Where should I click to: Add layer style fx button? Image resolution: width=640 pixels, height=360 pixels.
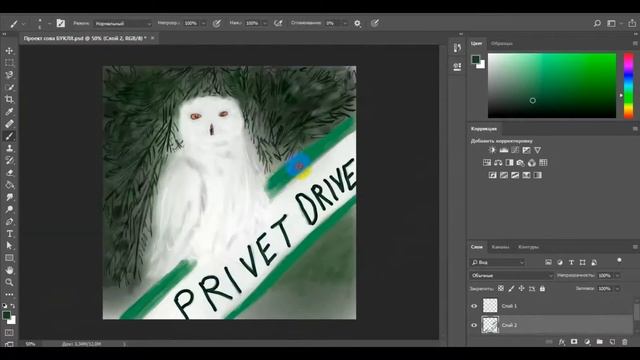pos(562,342)
